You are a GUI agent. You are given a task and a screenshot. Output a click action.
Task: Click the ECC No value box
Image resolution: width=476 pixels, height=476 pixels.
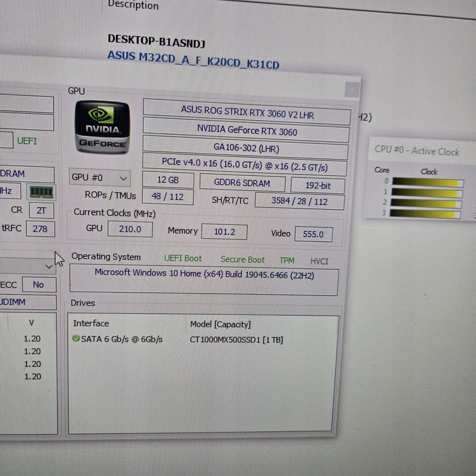pos(39,284)
